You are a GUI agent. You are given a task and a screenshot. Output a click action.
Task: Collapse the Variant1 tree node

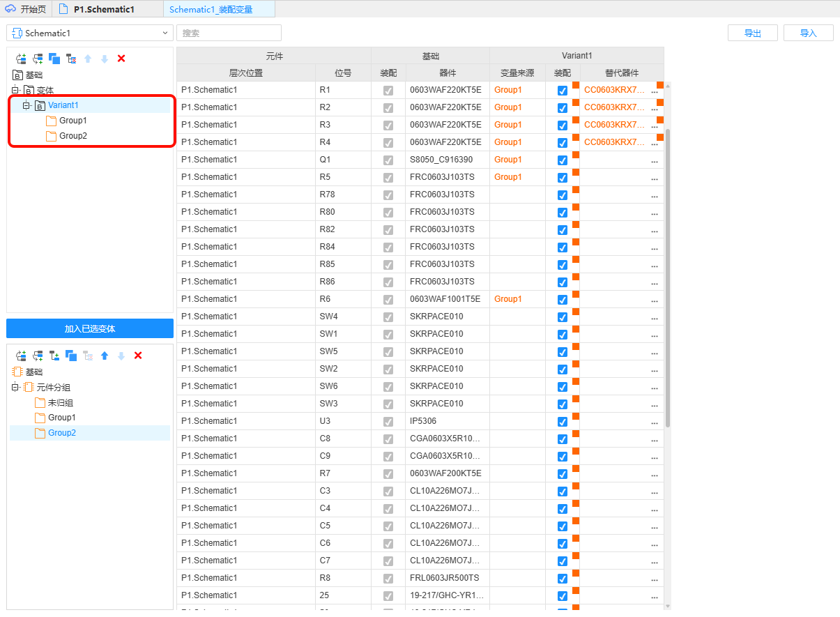pyautogui.click(x=26, y=105)
